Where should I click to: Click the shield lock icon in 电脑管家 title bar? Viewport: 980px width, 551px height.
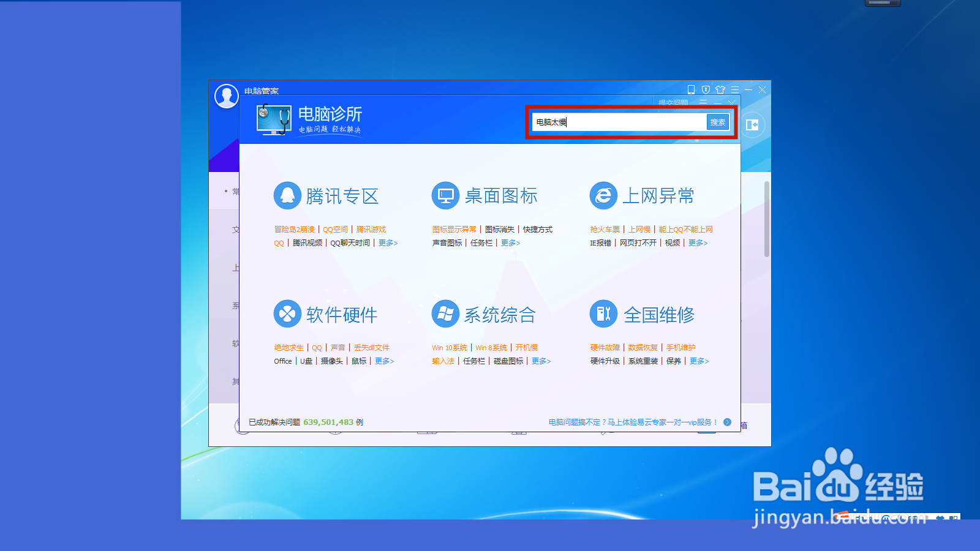pos(706,89)
